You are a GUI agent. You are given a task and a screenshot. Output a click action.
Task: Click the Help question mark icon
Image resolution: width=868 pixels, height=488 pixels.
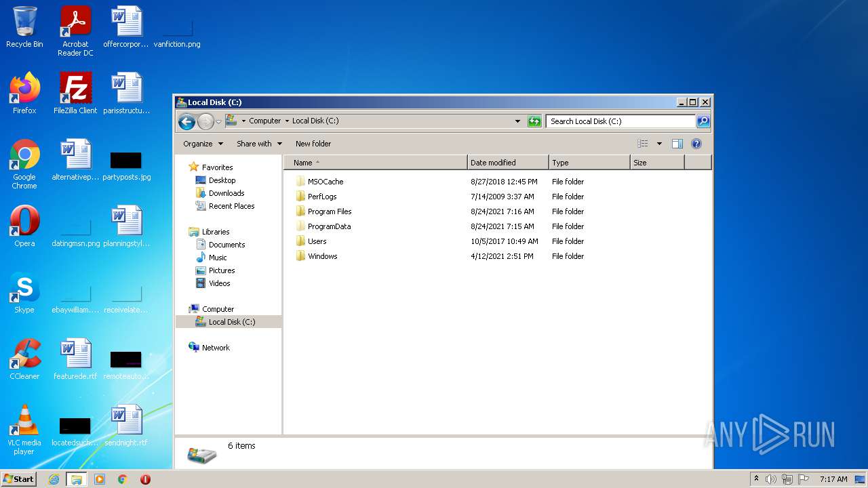696,144
